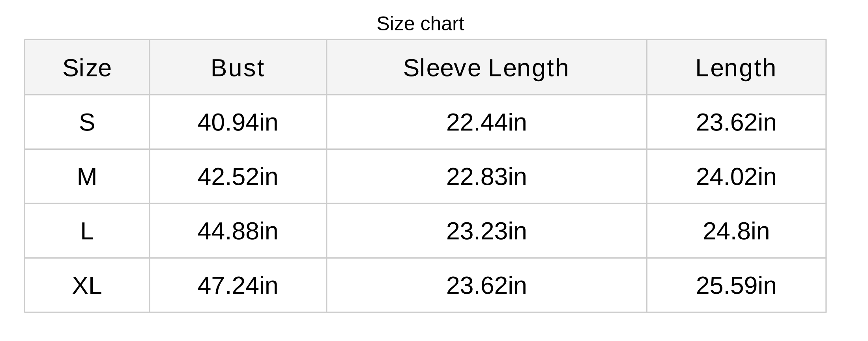The width and height of the screenshot is (868, 341).
Task: Click the Bust column header
Action: pyautogui.click(x=238, y=68)
